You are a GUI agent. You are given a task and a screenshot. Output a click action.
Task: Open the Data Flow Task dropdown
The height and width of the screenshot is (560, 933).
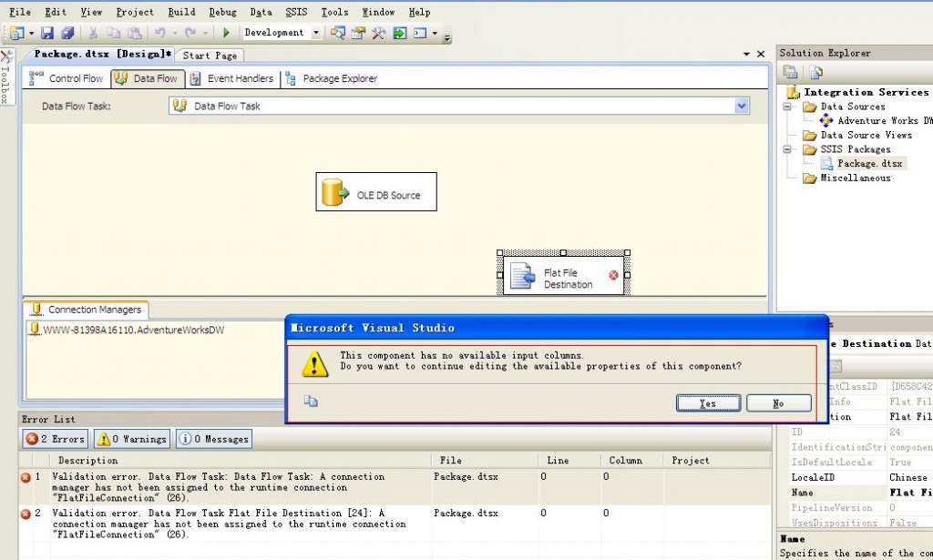pyautogui.click(x=742, y=107)
